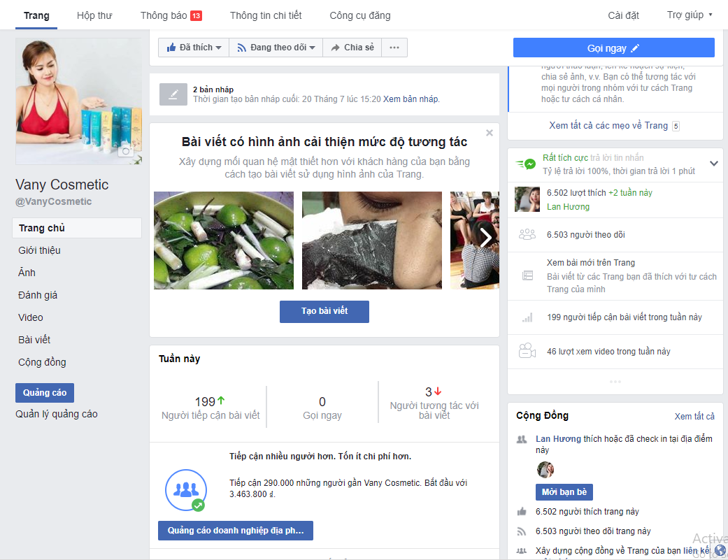The image size is (728, 560).
Task: Open the Trang tab
Action: pos(36,15)
